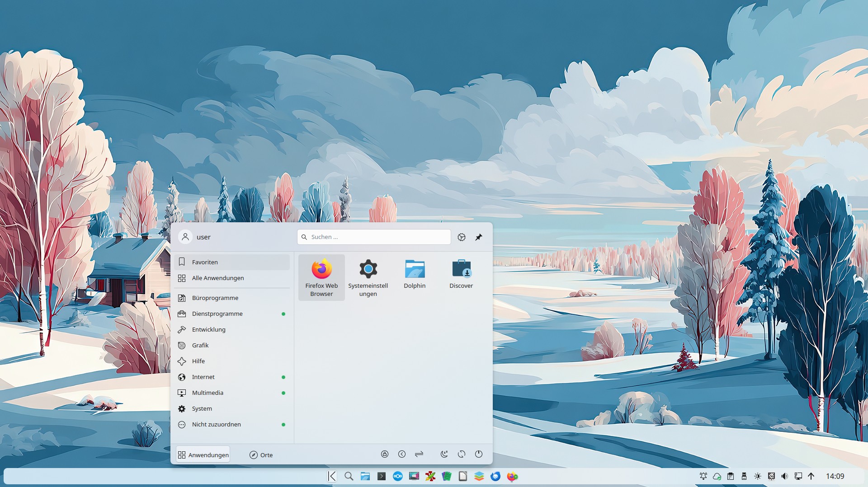The width and height of the screenshot is (868, 487).
Task: Click the restart icon in menu footer
Action: tap(462, 454)
